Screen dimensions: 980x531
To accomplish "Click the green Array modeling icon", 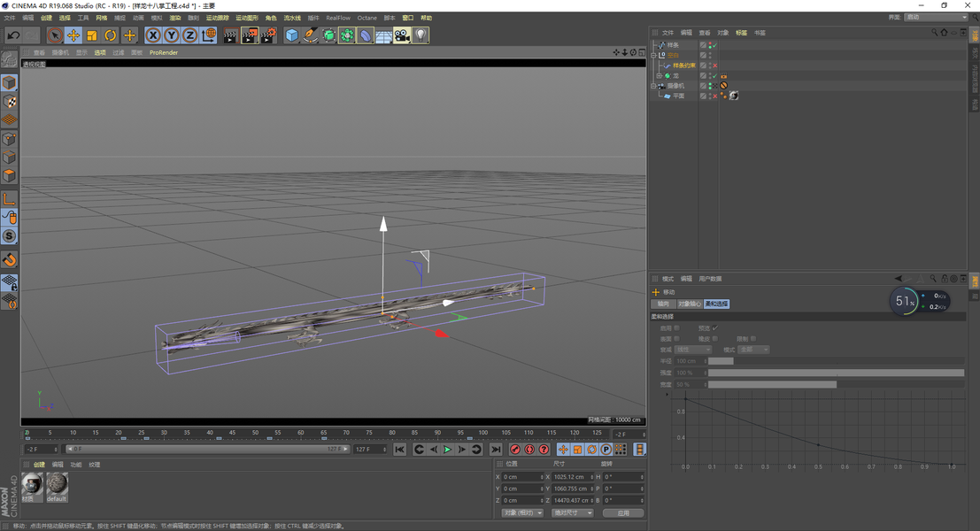I will (x=347, y=35).
